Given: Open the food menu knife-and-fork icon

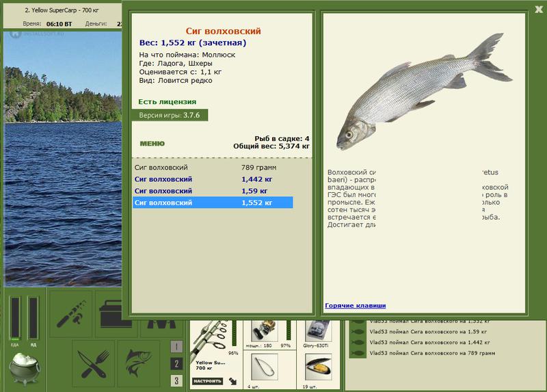Looking at the screenshot, I should [x=93, y=364].
